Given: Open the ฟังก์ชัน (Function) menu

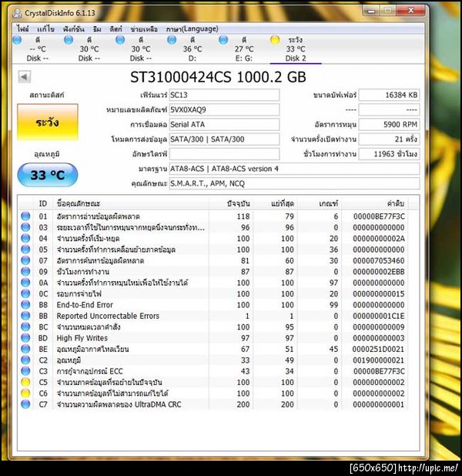Looking at the screenshot, I should click(73, 29).
